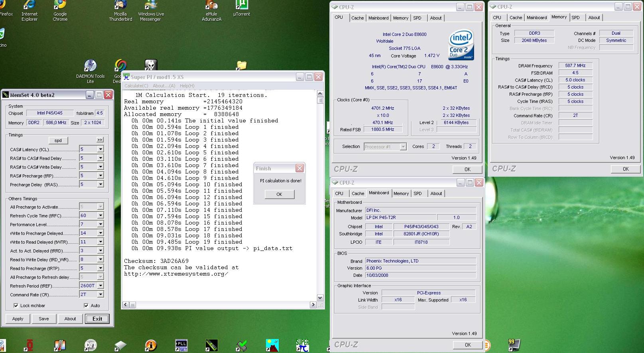Open the Act. to Act. Delayed (tRRD) dropdown
The height and width of the screenshot is (353, 644).
pos(100,250)
